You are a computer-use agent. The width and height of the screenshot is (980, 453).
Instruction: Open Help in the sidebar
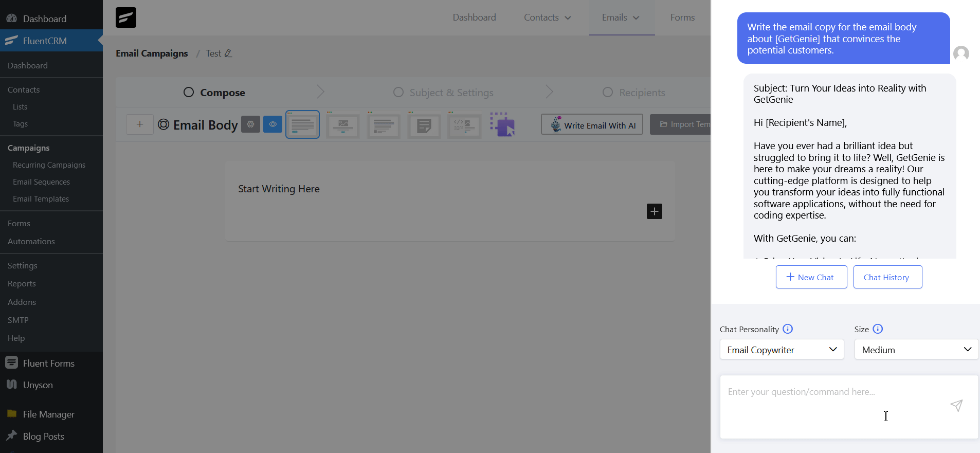tap(16, 338)
